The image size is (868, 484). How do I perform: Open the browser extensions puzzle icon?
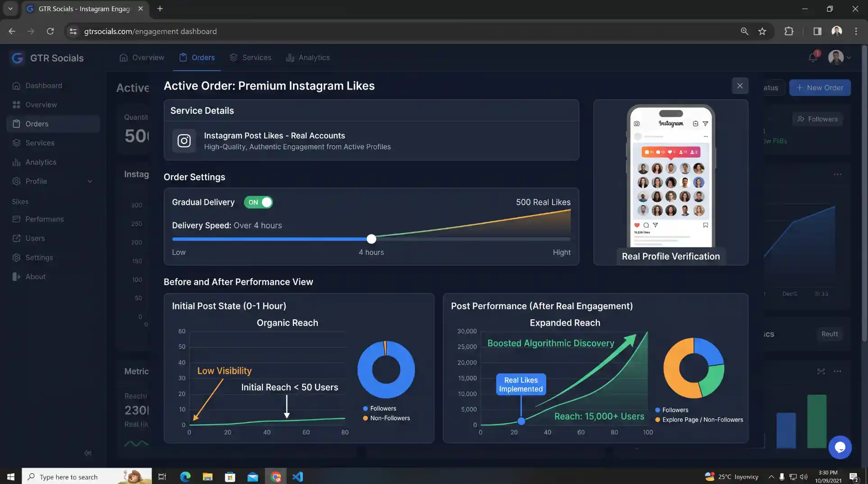[x=789, y=31]
